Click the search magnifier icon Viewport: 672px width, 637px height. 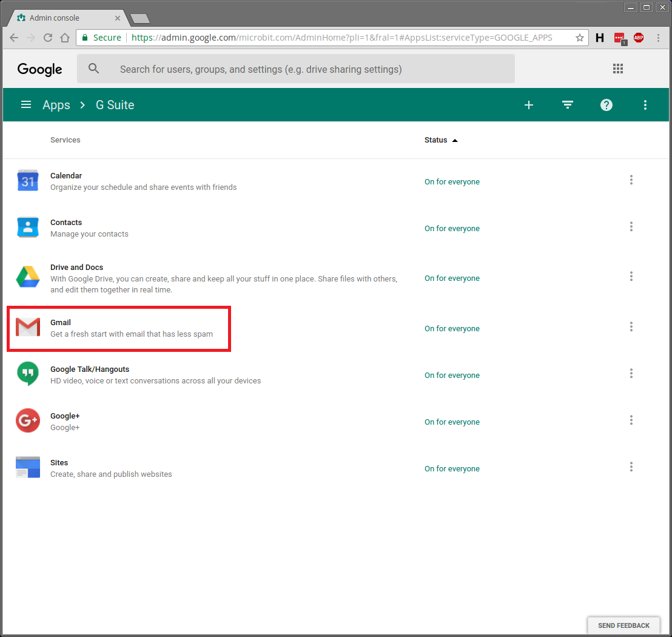[93, 69]
